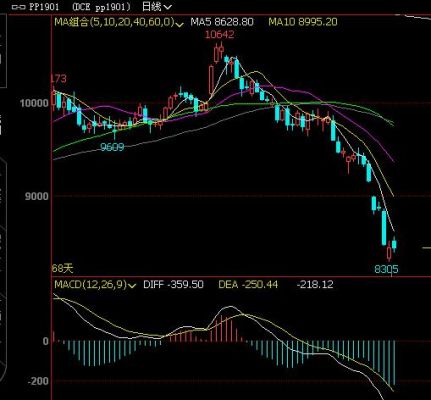The width and height of the screenshot is (431, 400).
Task: Click the (DCE pp1901) exchange label
Action: [x=101, y=7]
